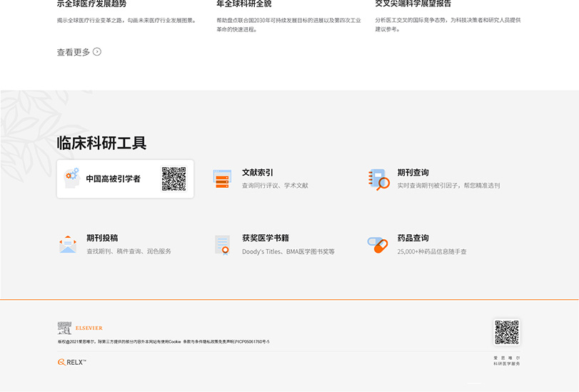Screen dimensions: 579x392
Task: Click the ICP备案 number in footer
Action: coord(248,342)
